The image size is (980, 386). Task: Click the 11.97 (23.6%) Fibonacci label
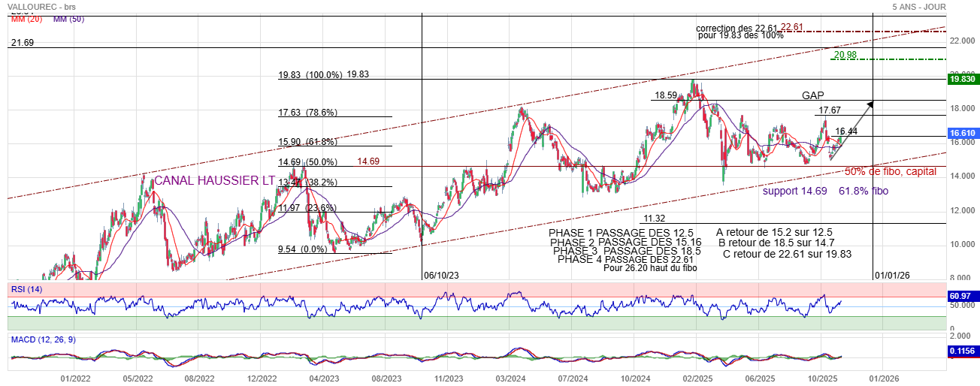point(308,208)
